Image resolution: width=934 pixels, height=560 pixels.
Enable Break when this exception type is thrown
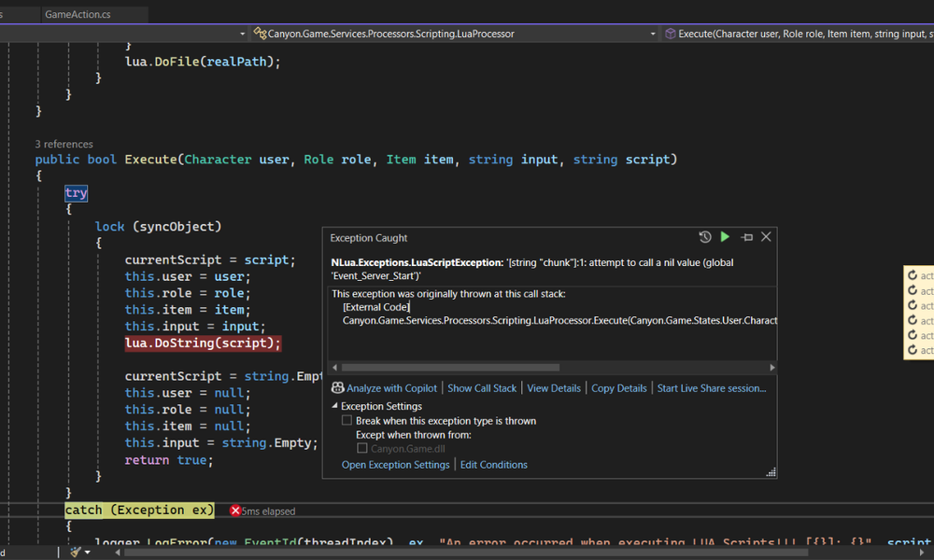point(347,421)
